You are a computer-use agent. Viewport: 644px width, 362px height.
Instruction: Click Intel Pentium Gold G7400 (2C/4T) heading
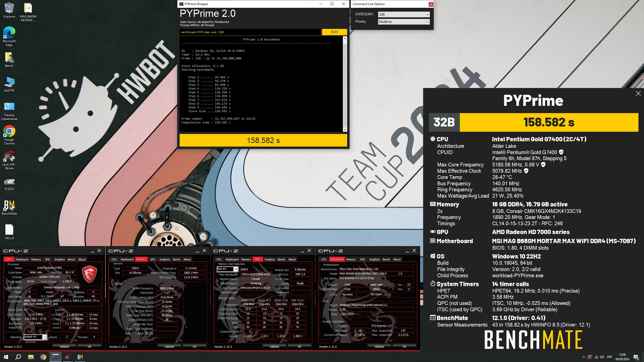(x=539, y=139)
